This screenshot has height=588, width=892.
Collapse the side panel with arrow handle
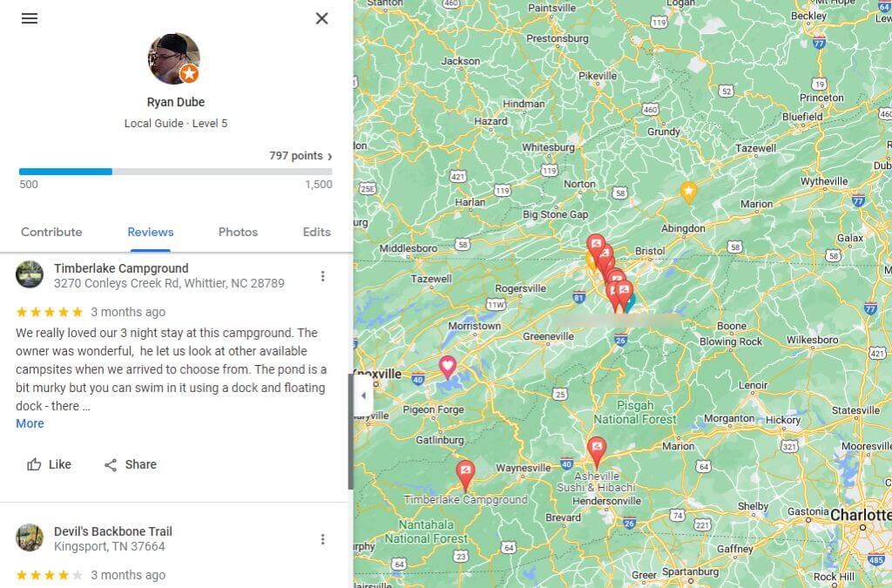tap(363, 395)
